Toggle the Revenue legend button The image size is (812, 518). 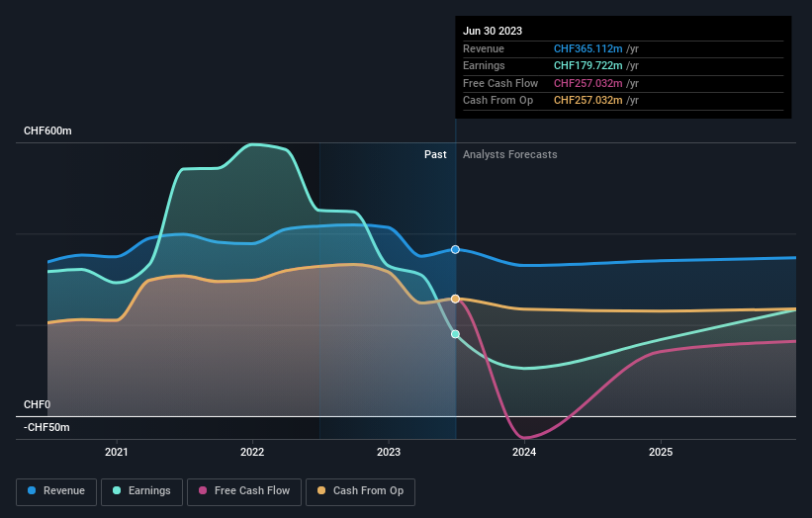click(x=56, y=491)
